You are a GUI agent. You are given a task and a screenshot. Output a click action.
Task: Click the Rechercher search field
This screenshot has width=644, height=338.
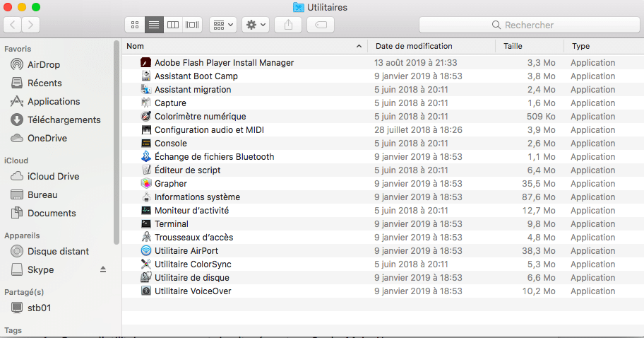(530, 25)
